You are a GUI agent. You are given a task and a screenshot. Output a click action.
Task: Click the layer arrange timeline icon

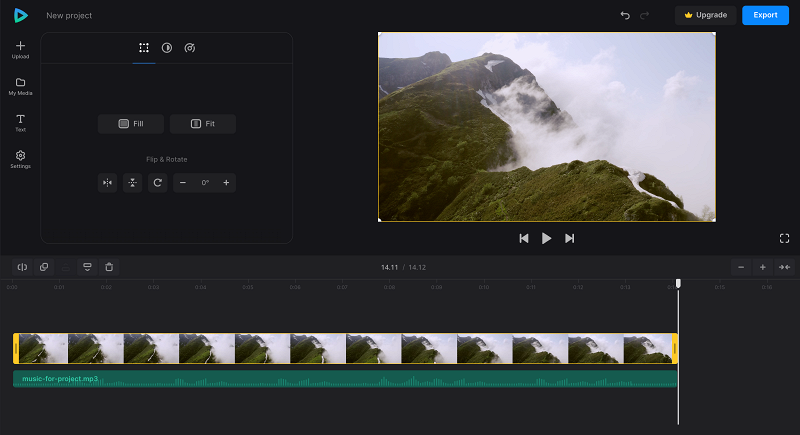click(x=87, y=267)
